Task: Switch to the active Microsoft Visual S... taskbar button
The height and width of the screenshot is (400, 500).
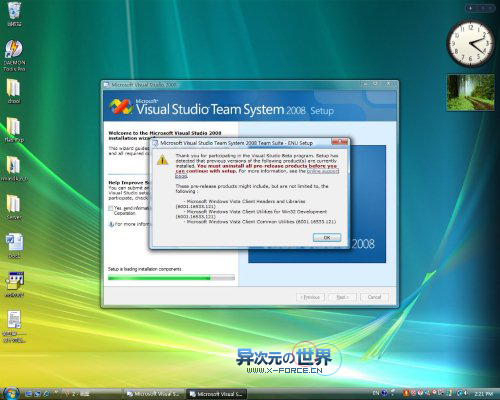Action: pos(216,394)
